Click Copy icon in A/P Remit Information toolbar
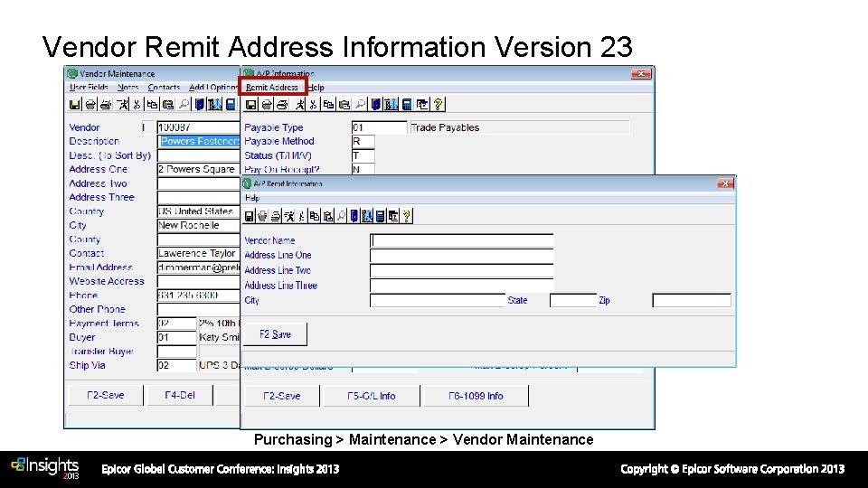Screen dimensions: 868x488 pos(315,216)
